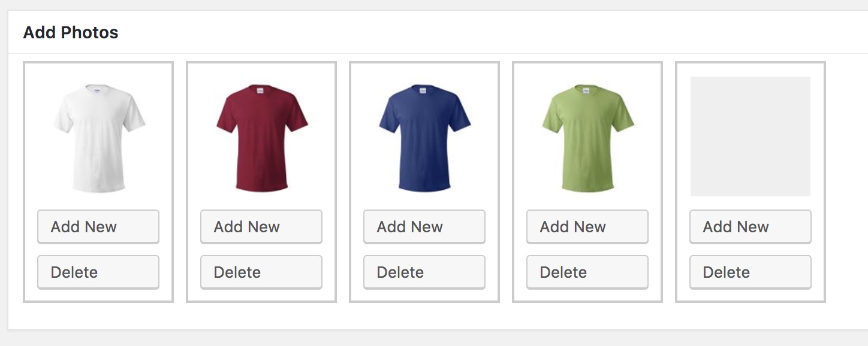Delete the maroon t-shirt photo
Screen dimensions: 868x346
pos(261,272)
